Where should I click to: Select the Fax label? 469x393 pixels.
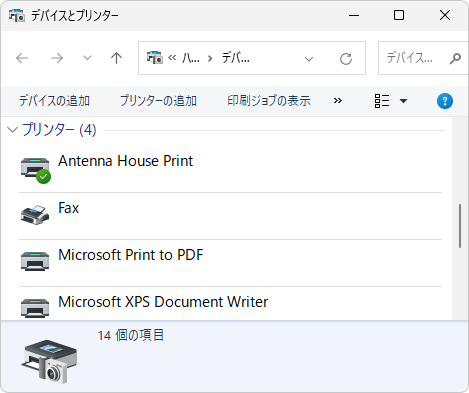(69, 208)
